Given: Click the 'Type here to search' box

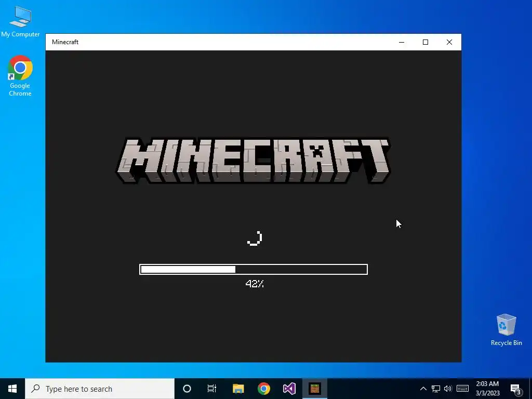Looking at the screenshot, I should (100, 389).
